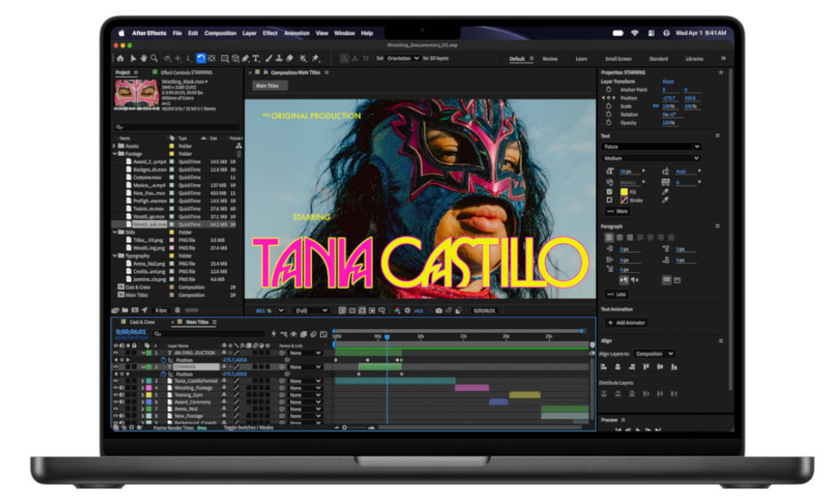Hide the Wrestling_Footage layer
This screenshot has height=504, width=840.
point(116,388)
